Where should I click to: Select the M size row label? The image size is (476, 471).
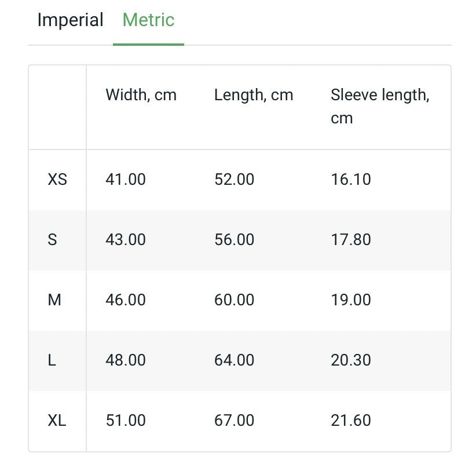(x=54, y=300)
